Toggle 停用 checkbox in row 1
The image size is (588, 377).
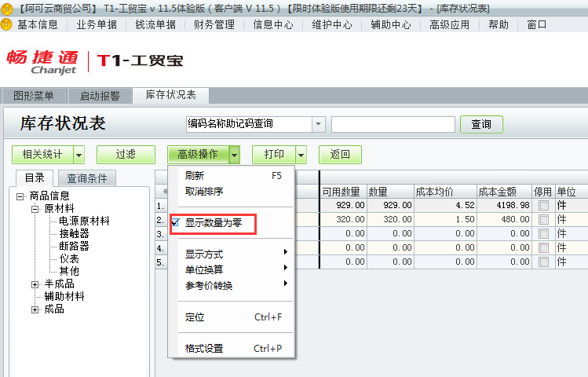543,206
